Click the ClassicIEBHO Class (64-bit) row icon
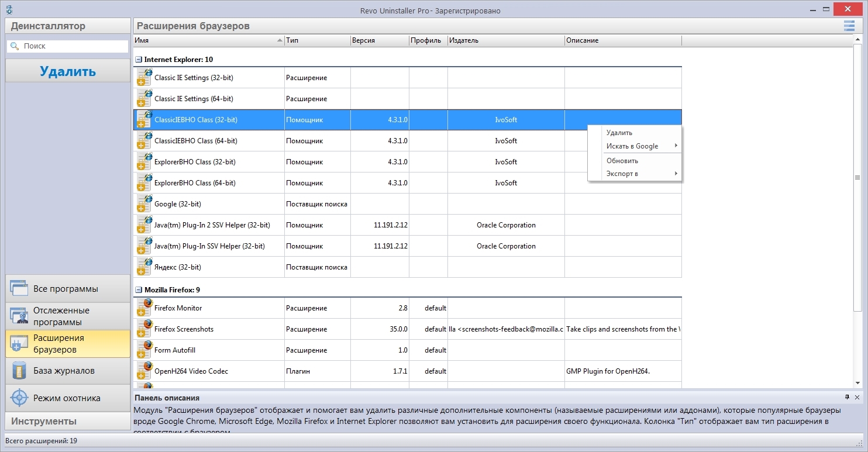The image size is (868, 452). coord(144,140)
